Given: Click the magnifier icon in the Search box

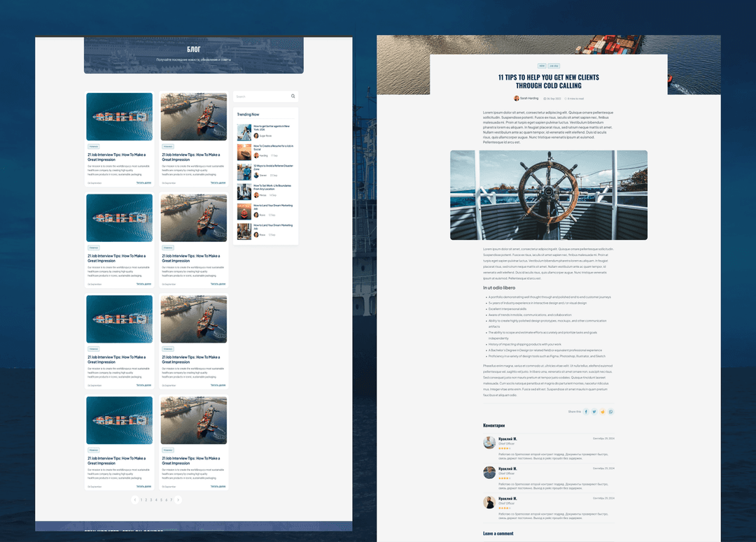Looking at the screenshot, I should click(293, 97).
